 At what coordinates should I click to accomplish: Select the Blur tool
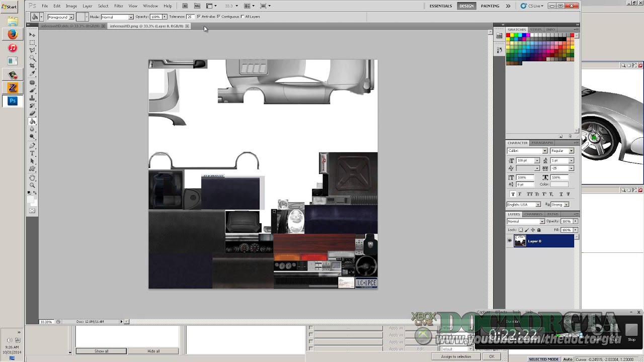pyautogui.click(x=32, y=129)
